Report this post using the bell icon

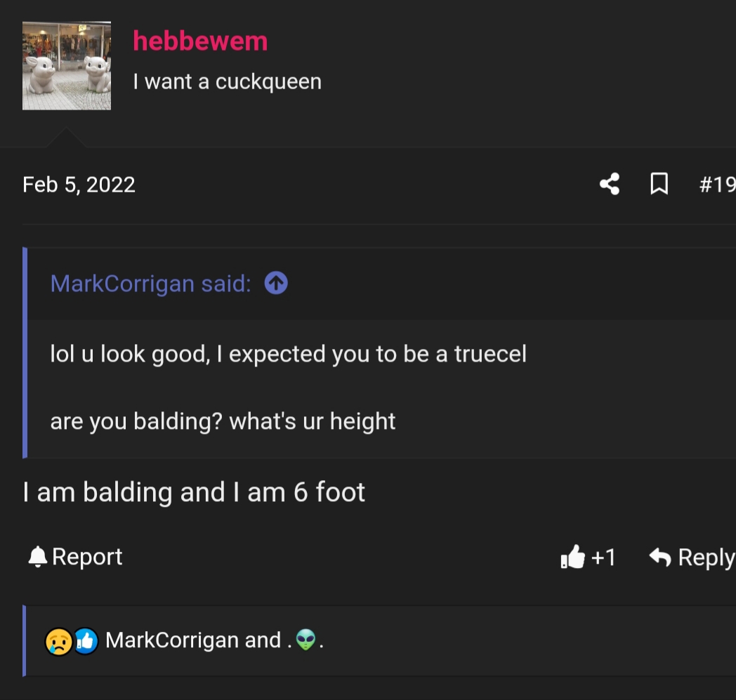(37, 557)
